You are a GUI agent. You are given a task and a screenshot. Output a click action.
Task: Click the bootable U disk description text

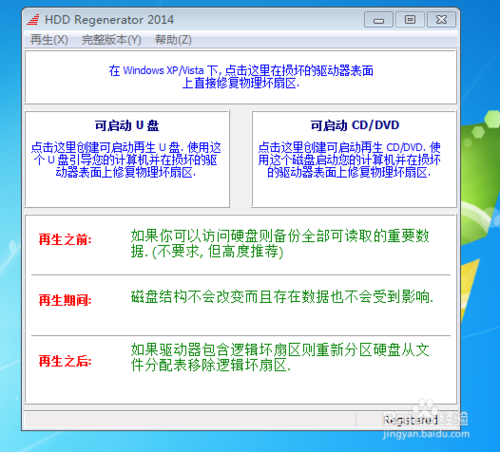(126, 160)
